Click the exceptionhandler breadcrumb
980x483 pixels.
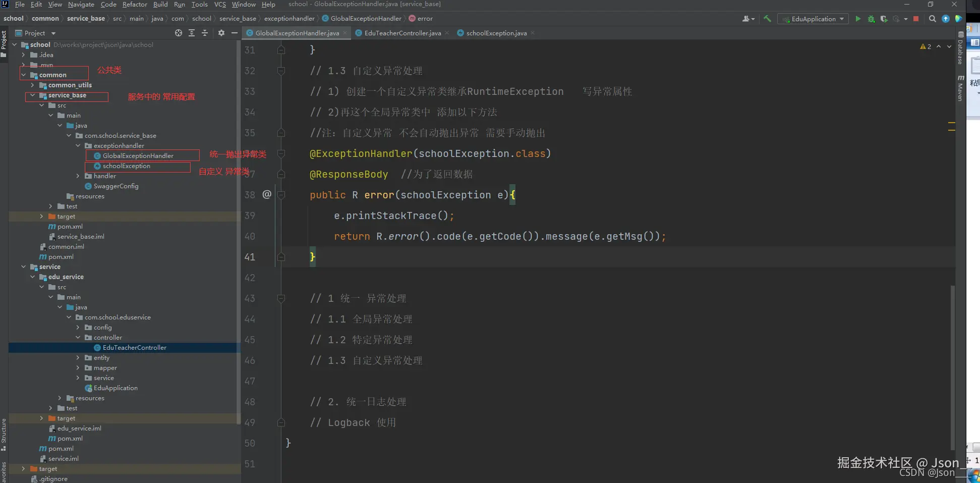coord(290,19)
